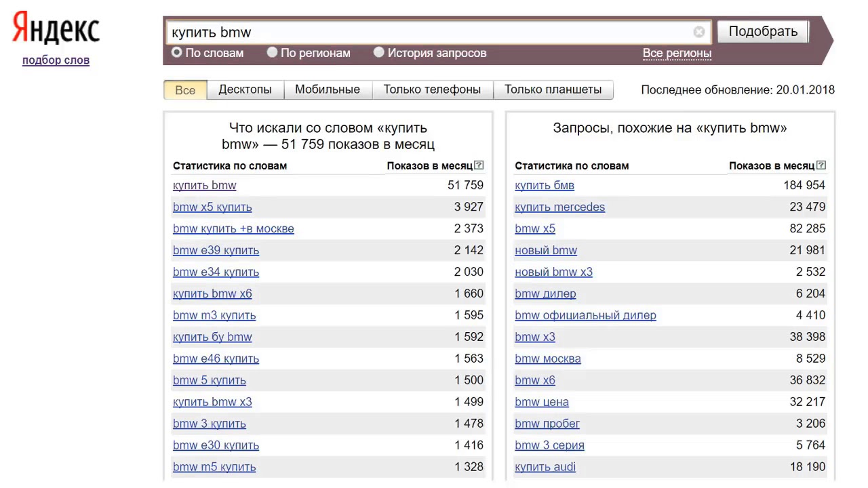Open the similar query 'bmw x5'
Viewport: 868px width, 488px height.
(x=535, y=228)
